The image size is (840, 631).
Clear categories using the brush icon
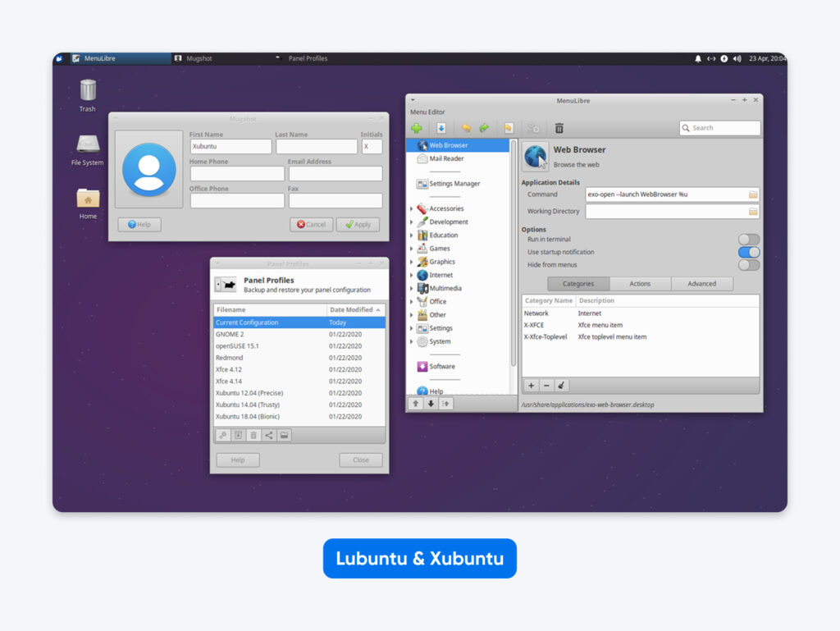[x=561, y=385]
